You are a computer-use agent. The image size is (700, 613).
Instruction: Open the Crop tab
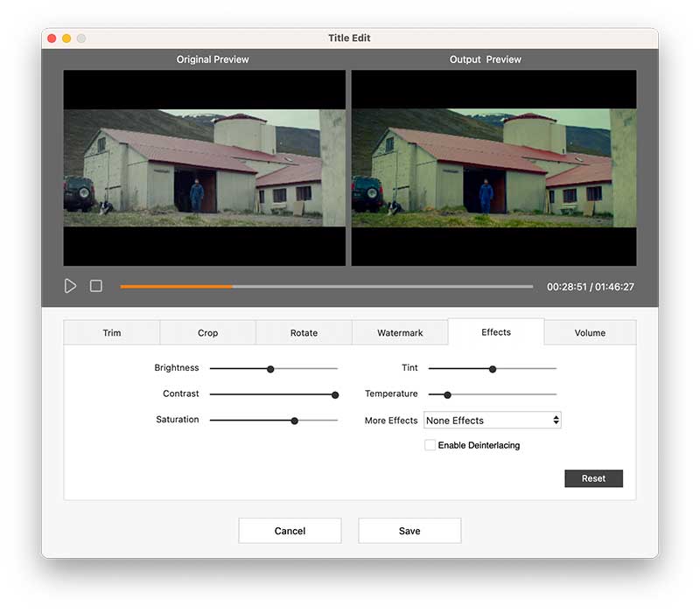click(x=207, y=333)
